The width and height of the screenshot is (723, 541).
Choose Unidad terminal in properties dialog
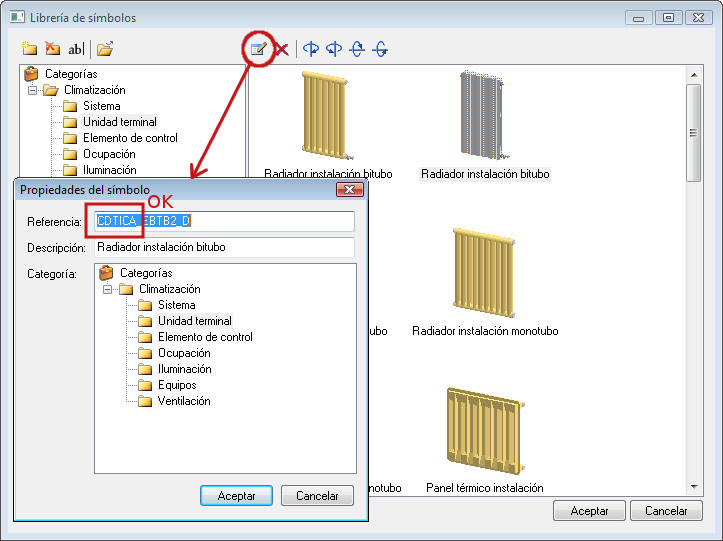tap(195, 321)
